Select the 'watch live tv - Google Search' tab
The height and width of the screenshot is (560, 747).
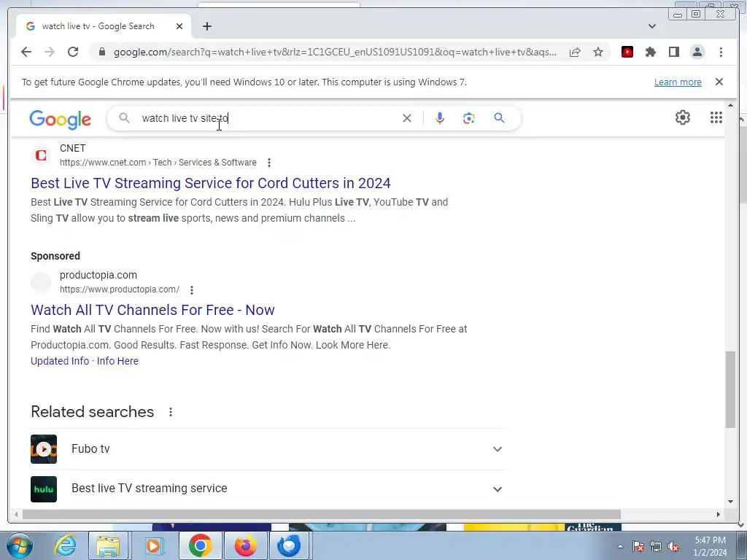pos(104,26)
